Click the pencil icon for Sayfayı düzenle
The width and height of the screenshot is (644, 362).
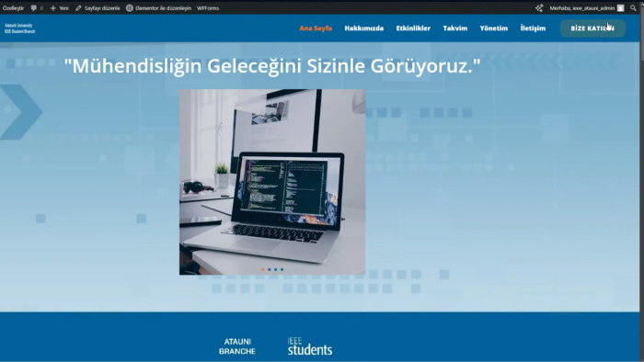[x=78, y=8]
